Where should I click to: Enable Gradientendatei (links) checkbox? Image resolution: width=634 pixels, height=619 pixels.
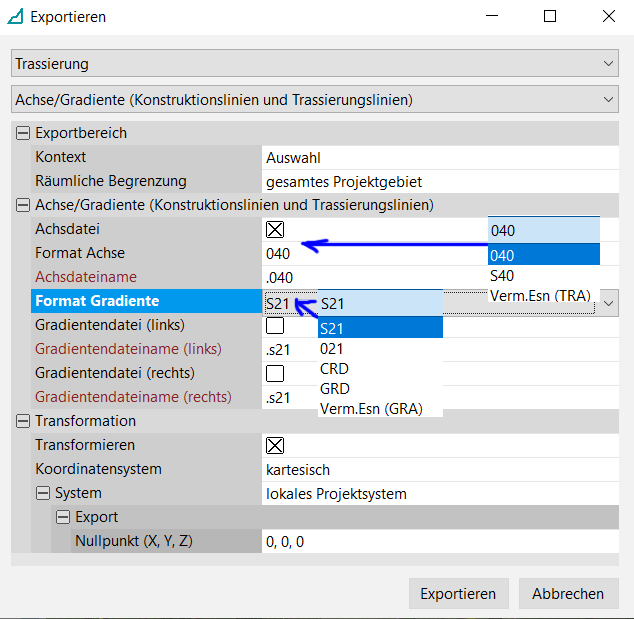(275, 325)
